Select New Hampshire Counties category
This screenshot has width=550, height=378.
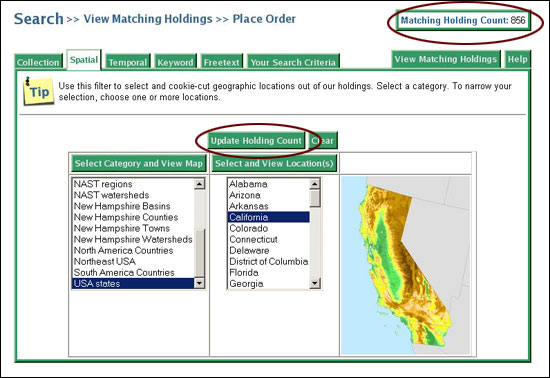[133, 217]
